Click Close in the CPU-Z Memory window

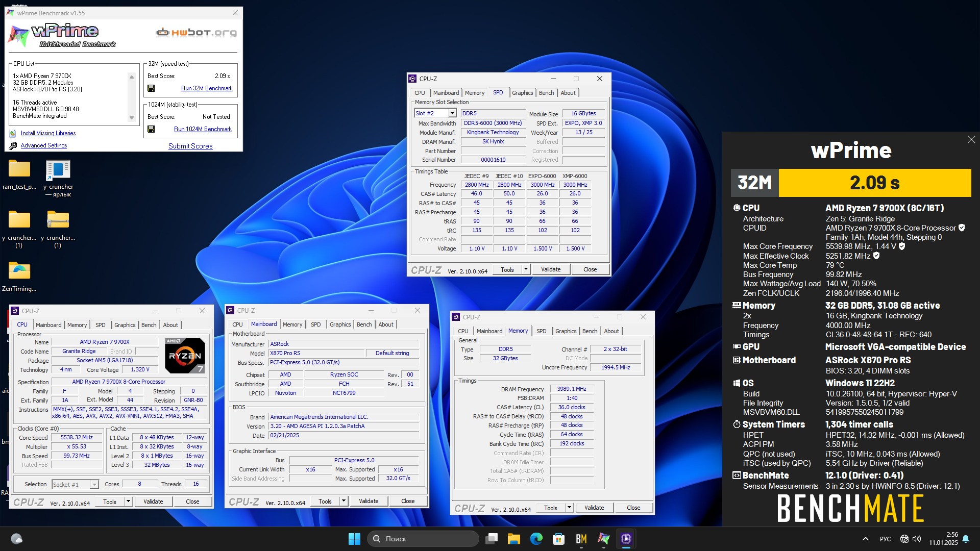click(633, 508)
